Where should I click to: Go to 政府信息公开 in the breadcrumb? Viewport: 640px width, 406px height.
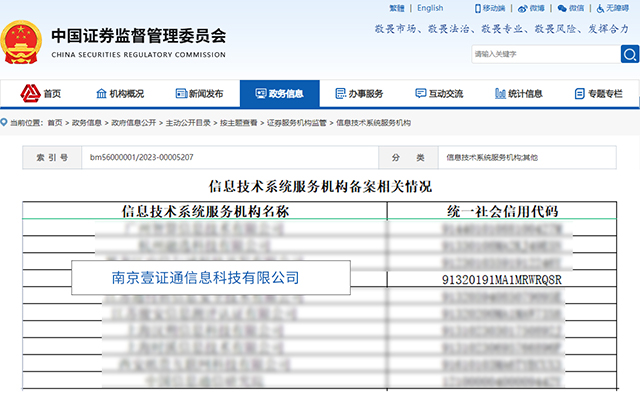point(133,123)
